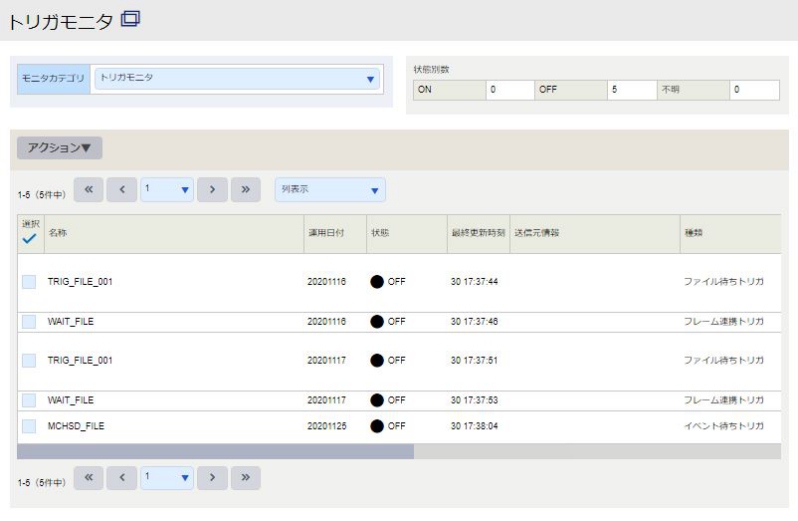The height and width of the screenshot is (521, 798).
Task: Check the box for MCHSD_FILE row
Action: [29, 426]
